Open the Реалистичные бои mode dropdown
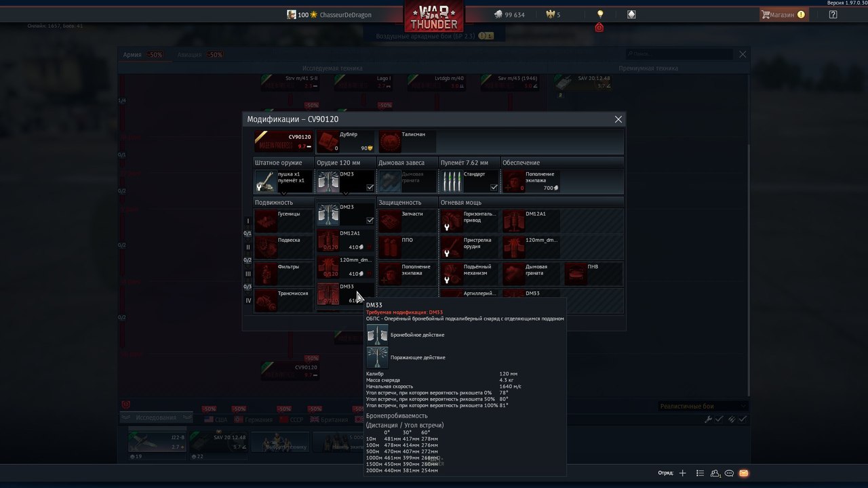The image size is (868, 488). click(703, 406)
